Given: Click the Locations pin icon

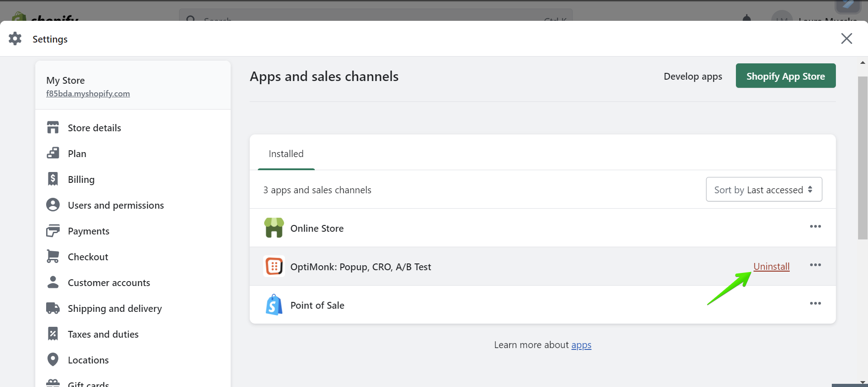Looking at the screenshot, I should click(x=53, y=359).
